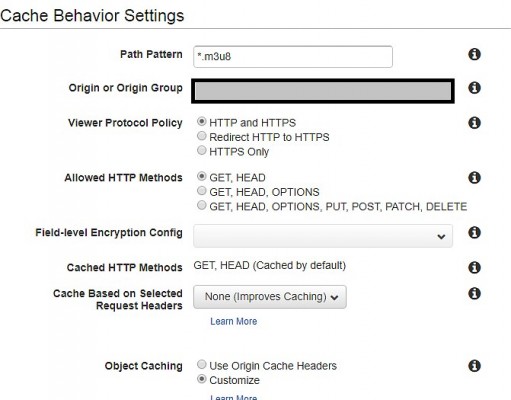Expand Field-level Encryption Config dropdown
This screenshot has height=400, width=511.
click(323, 236)
